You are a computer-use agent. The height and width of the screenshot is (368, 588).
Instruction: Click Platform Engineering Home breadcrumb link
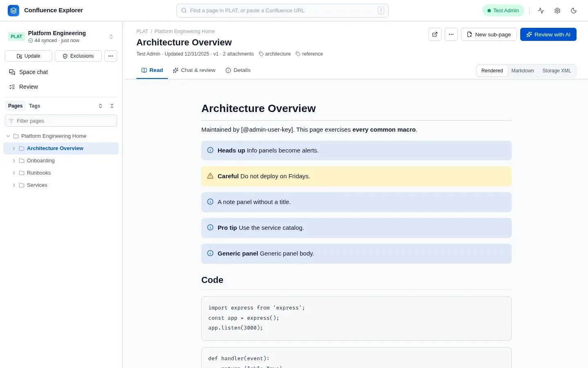pos(185,31)
